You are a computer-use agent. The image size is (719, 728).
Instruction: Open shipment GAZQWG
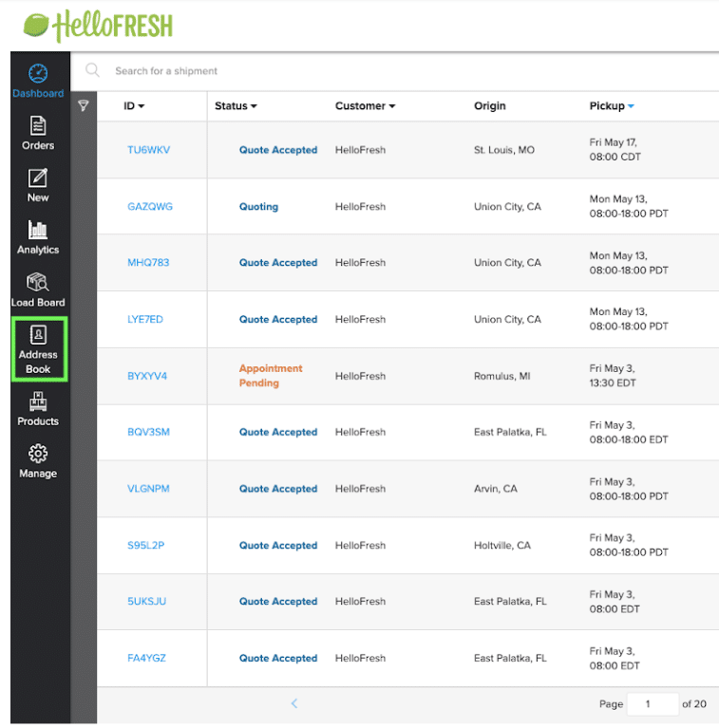click(x=150, y=207)
